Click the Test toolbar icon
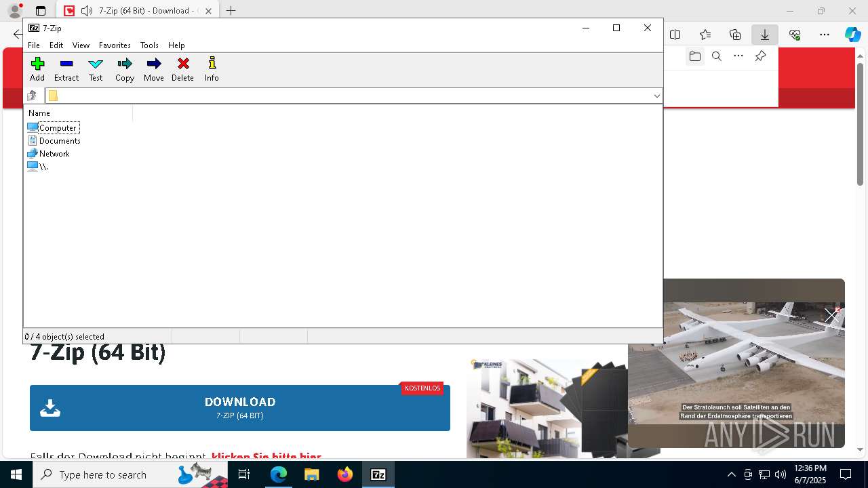Screen dimensions: 868x488 [x=96, y=69]
